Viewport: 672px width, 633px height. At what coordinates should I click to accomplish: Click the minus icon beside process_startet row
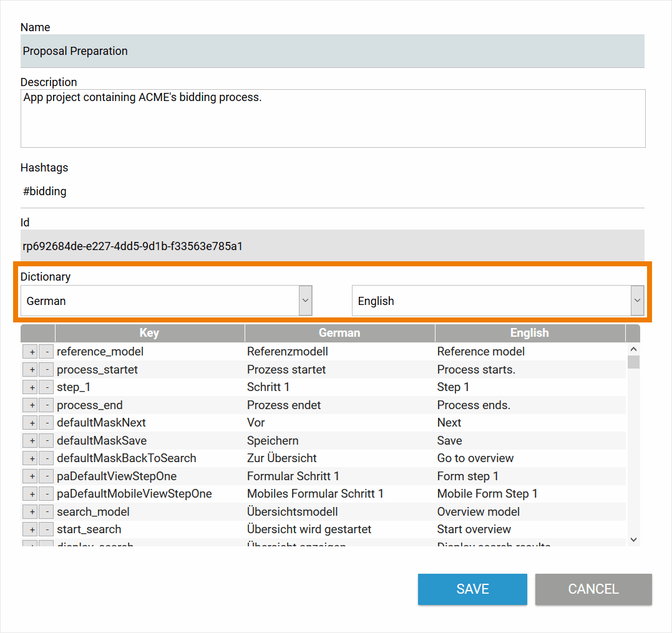pyautogui.click(x=46, y=370)
